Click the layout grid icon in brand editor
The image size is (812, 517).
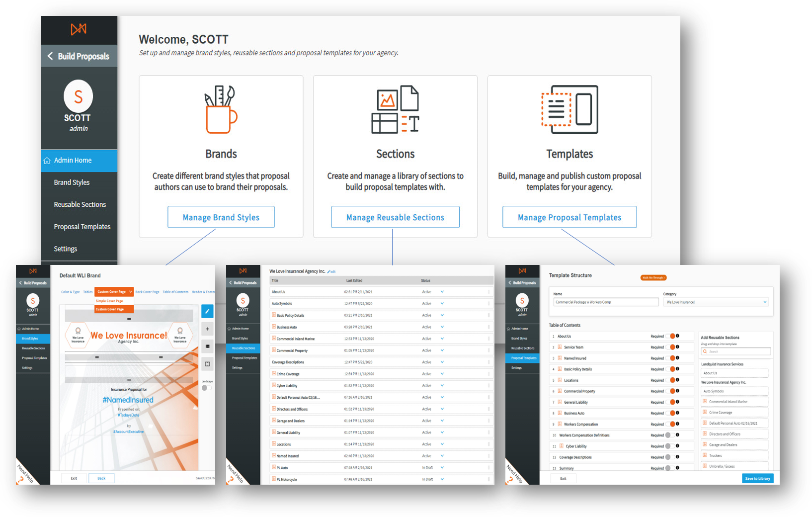[x=207, y=346]
